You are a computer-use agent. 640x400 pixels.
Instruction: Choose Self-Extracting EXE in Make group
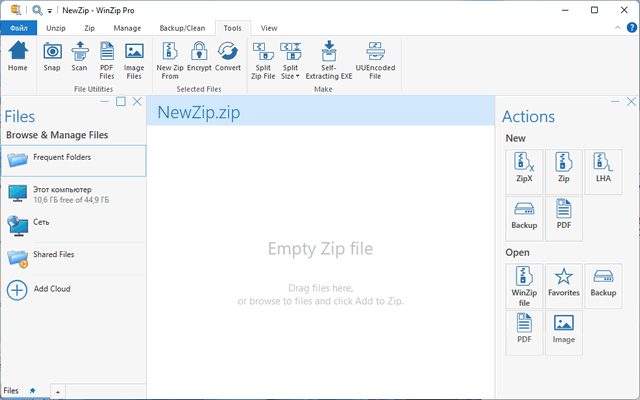coord(329,57)
